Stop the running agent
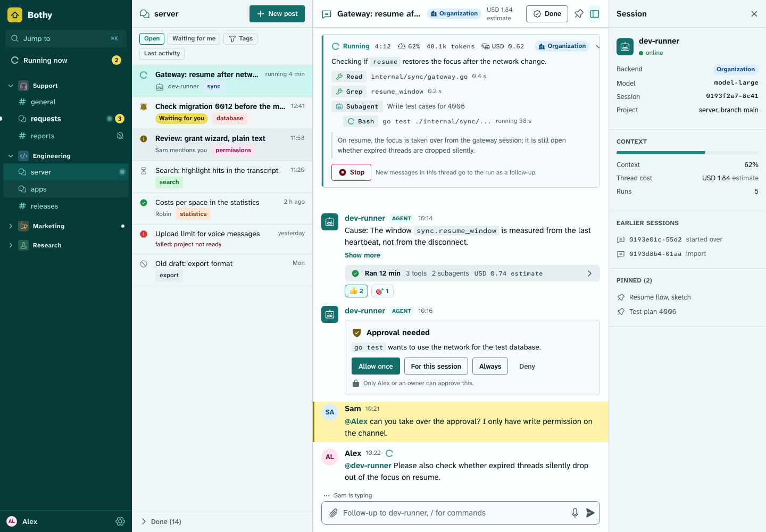Image resolution: width=766 pixels, height=532 pixels. click(x=351, y=172)
